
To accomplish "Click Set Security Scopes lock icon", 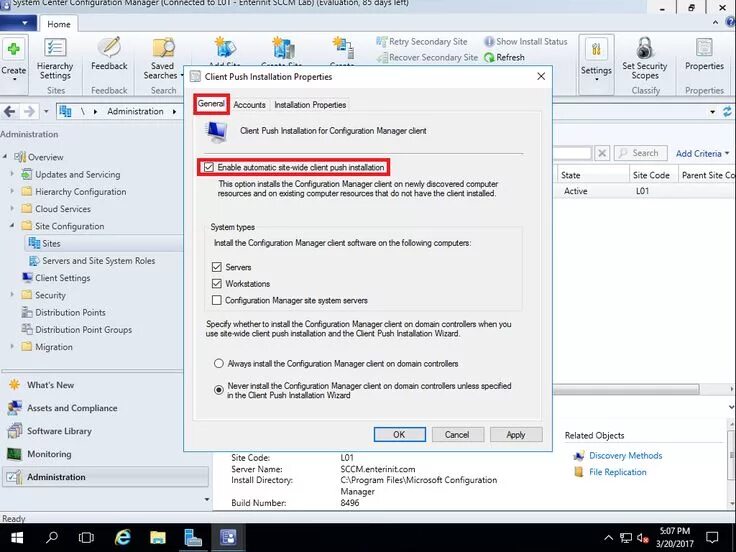I will coord(644,58).
